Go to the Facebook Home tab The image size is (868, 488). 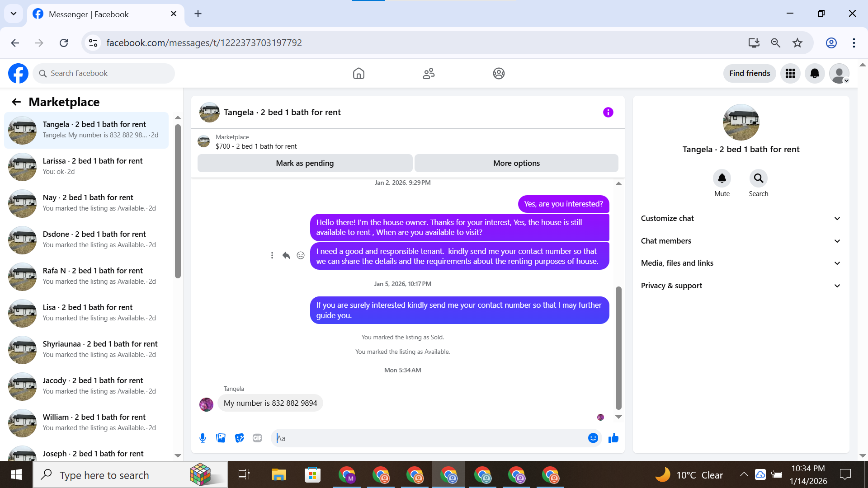(x=359, y=73)
